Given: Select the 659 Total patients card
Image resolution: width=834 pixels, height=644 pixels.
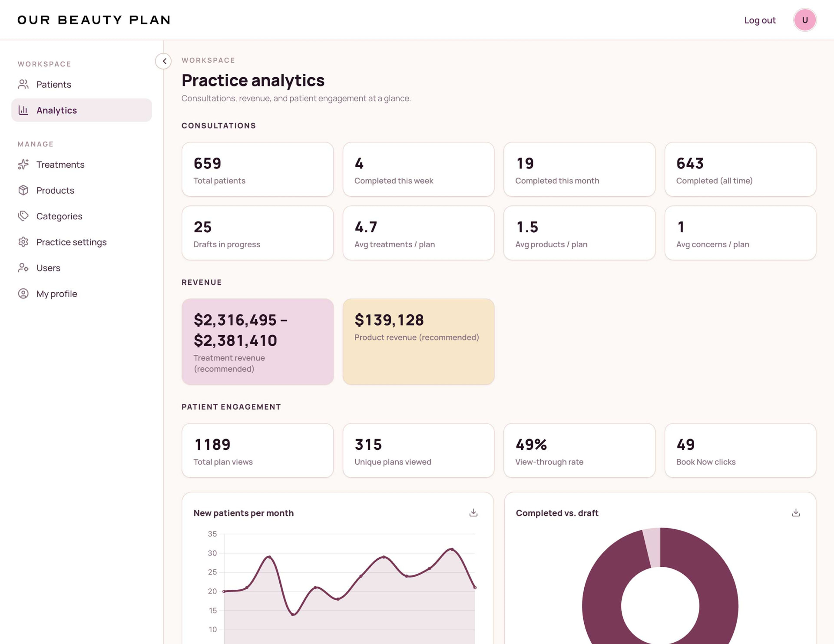Looking at the screenshot, I should point(258,169).
